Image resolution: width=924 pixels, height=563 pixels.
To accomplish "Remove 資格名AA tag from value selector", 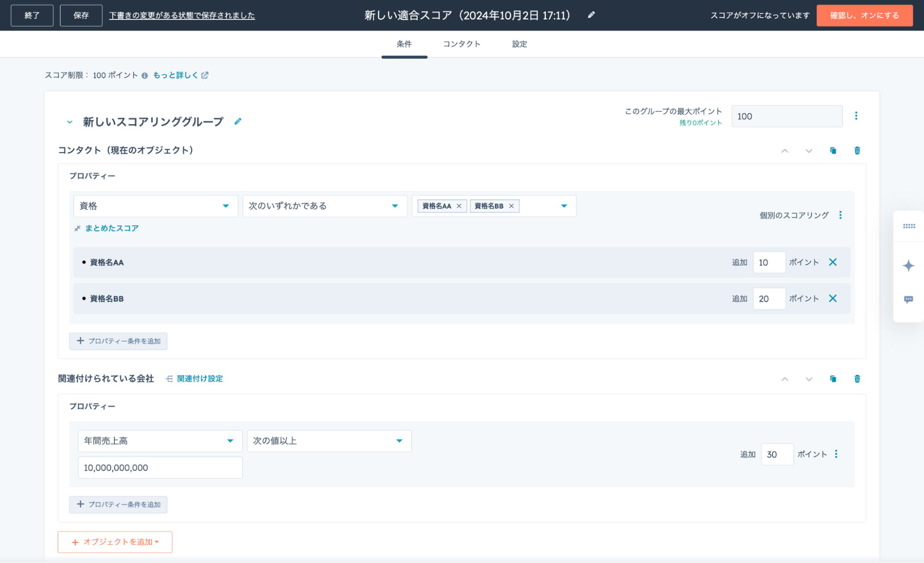I will click(459, 206).
